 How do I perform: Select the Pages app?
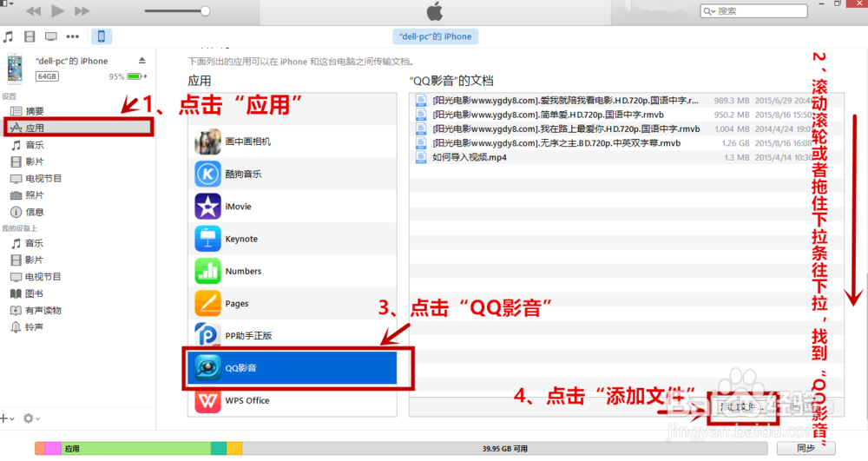pos(293,303)
